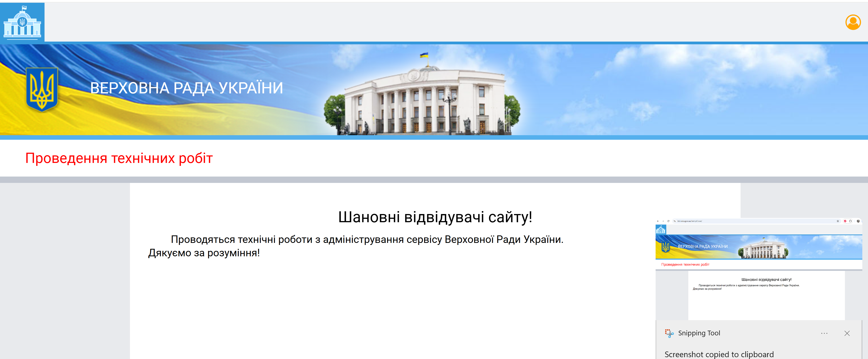Click the Snipping Tool scissors icon
This screenshot has height=359, width=868.
click(x=669, y=333)
